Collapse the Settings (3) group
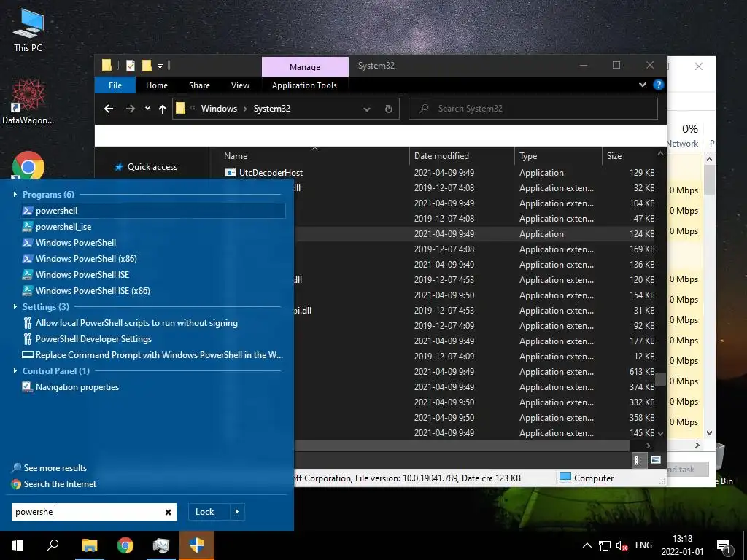This screenshot has width=747, height=560. click(x=15, y=307)
